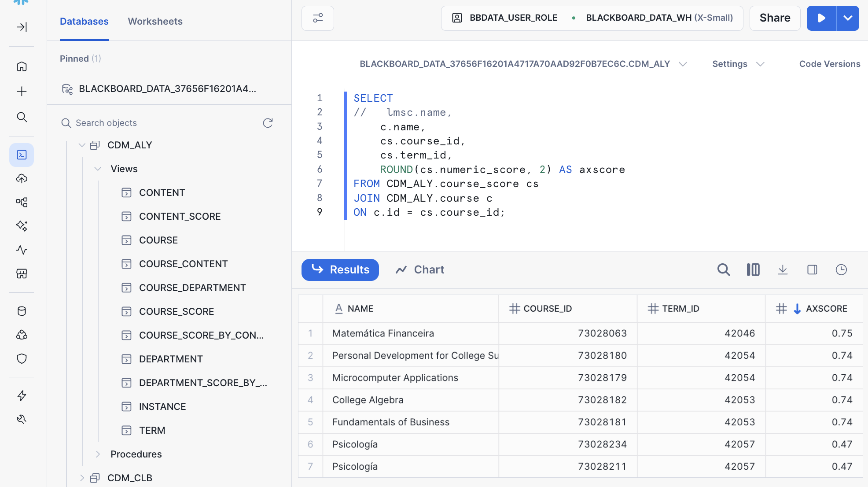Switch to the Worksheets tab
This screenshot has height=487, width=868.
155,21
